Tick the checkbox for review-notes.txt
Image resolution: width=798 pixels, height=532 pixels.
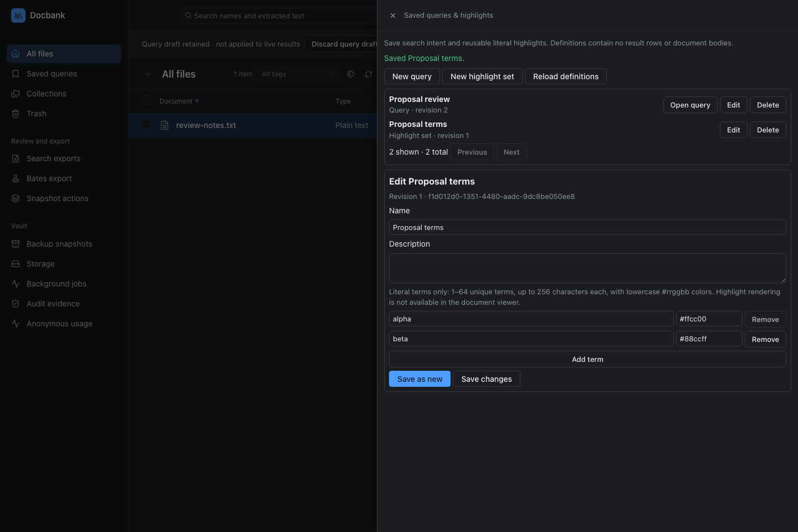[146, 125]
